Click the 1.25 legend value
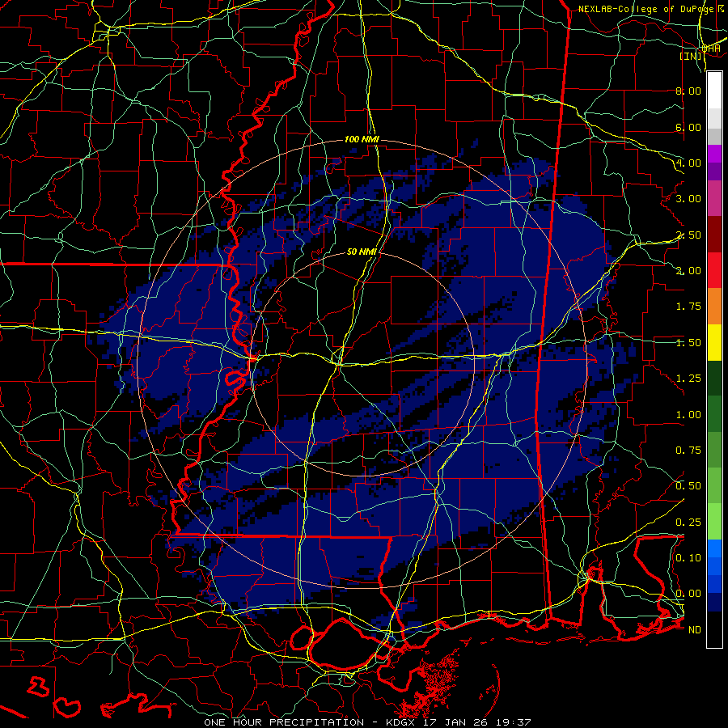728x728 pixels. [688, 379]
